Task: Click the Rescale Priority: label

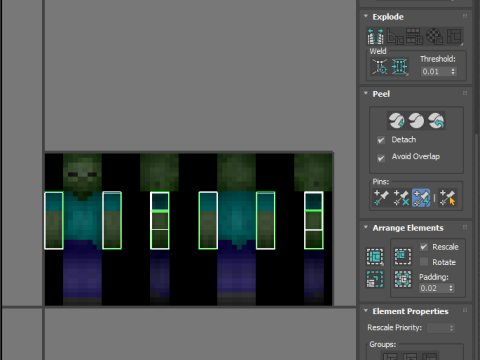Action: point(395,328)
